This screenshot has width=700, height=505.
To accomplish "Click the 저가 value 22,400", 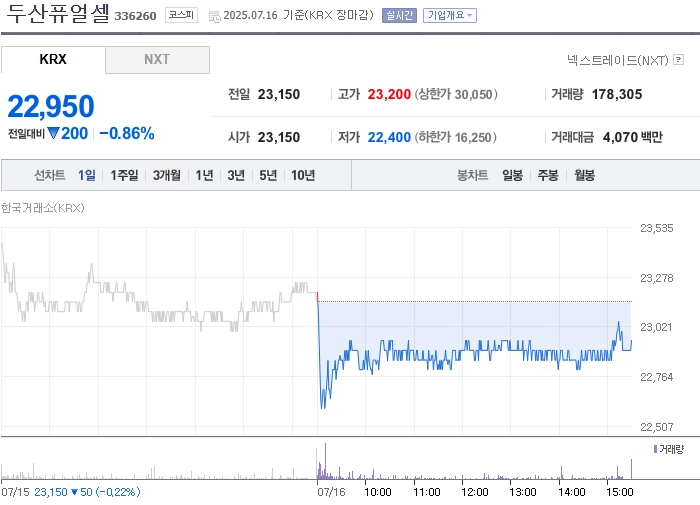I will click(389, 137).
